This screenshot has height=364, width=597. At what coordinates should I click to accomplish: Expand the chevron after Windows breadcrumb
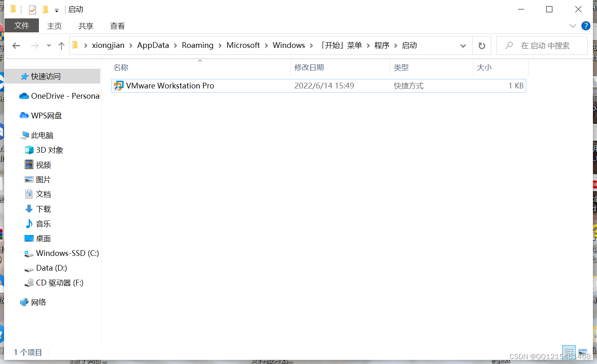311,45
